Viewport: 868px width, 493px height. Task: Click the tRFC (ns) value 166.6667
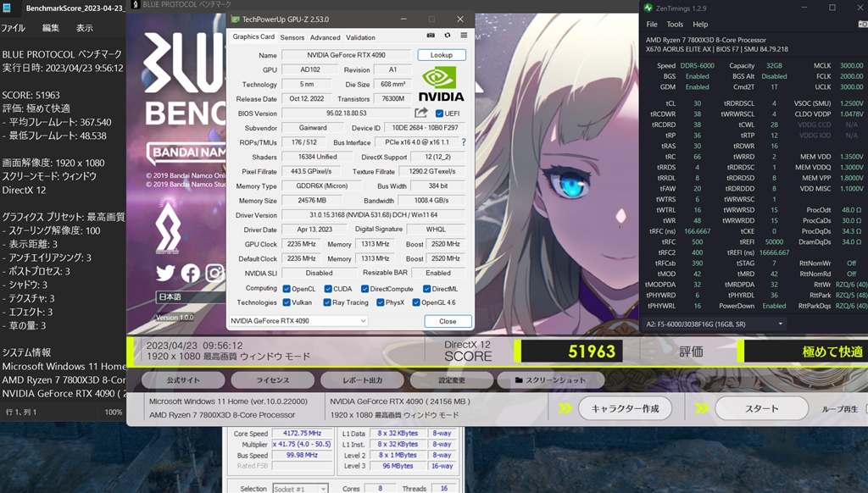pyautogui.click(x=698, y=231)
